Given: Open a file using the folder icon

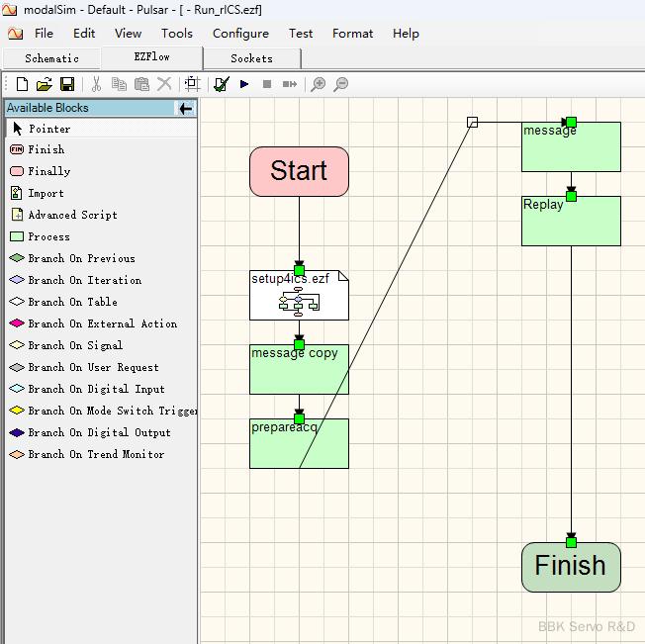Looking at the screenshot, I should (x=45, y=84).
